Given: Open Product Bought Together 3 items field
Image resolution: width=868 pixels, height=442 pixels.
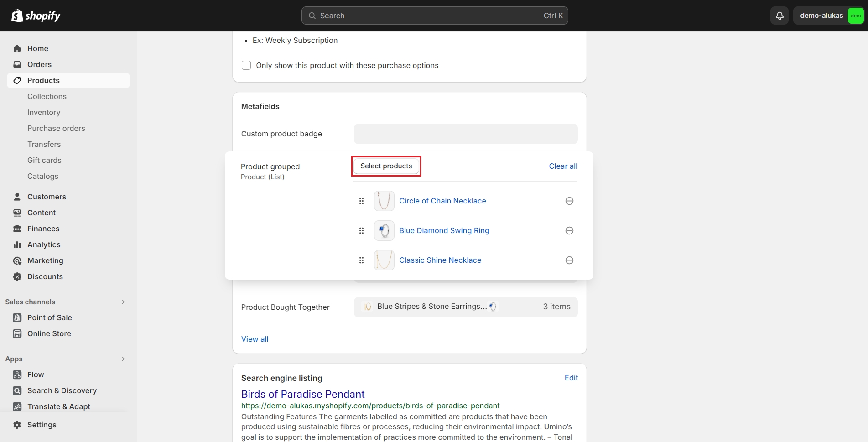Looking at the screenshot, I should point(465,307).
